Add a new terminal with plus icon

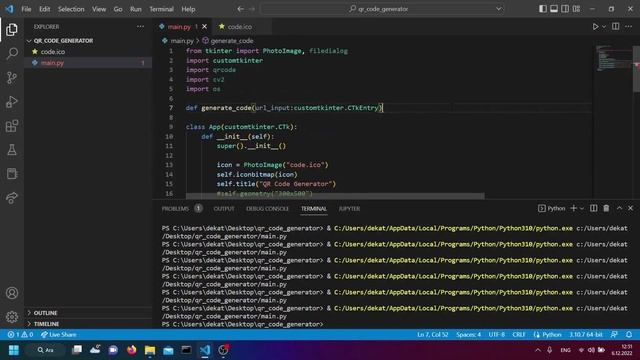coord(573,208)
